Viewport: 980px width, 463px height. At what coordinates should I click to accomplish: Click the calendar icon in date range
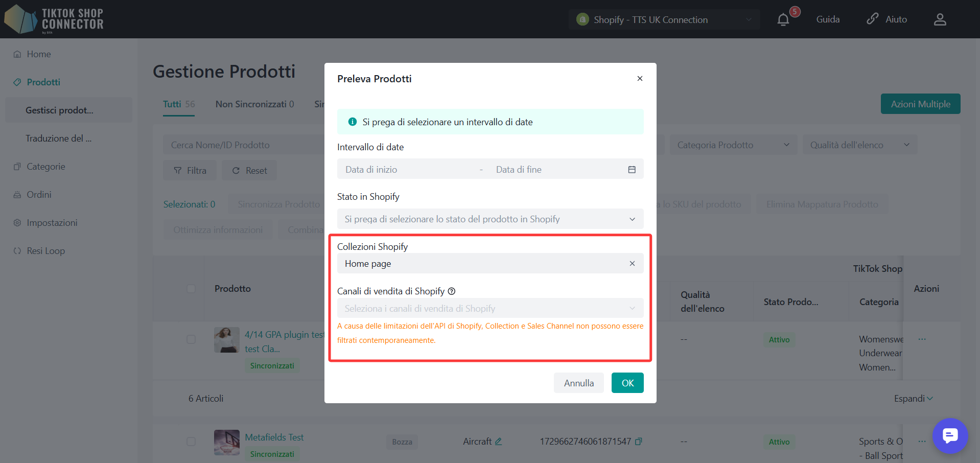[632, 170]
